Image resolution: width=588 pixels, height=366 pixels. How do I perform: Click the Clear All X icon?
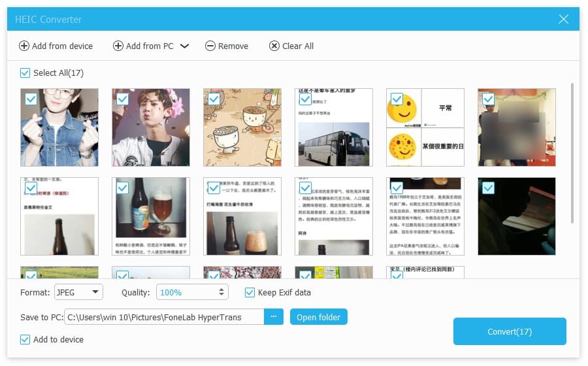coord(274,46)
